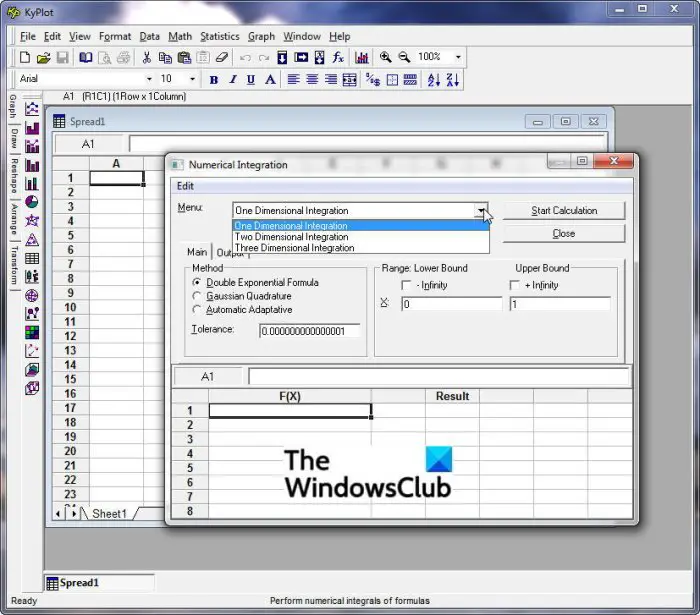Screen dimensions: 700x615
Task: Click Start Calculation button
Action: [564, 211]
